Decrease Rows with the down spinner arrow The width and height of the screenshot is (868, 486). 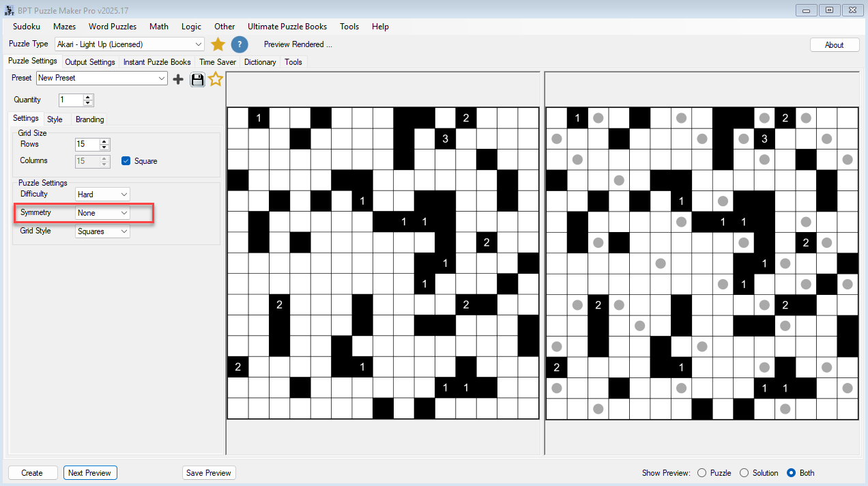point(104,147)
